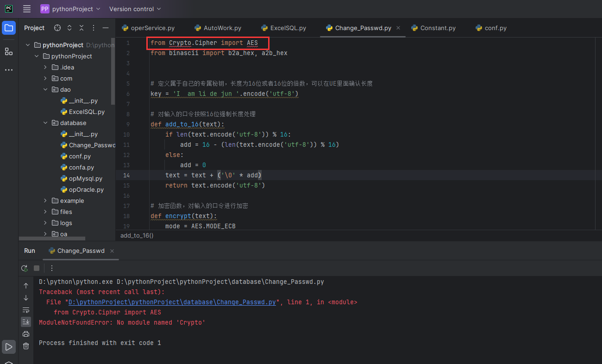Toggle scroll to end in console
The height and width of the screenshot is (364, 602).
(26, 322)
